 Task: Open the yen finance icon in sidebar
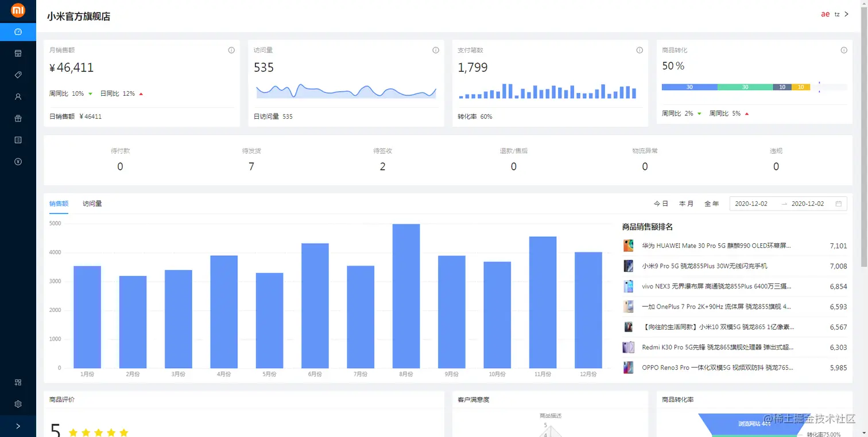(x=18, y=162)
